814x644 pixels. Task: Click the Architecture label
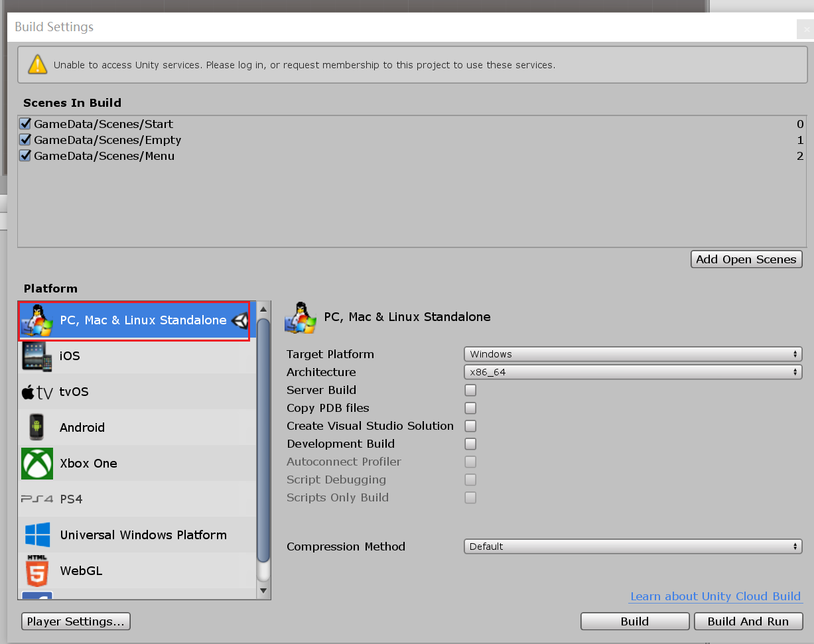coord(321,372)
